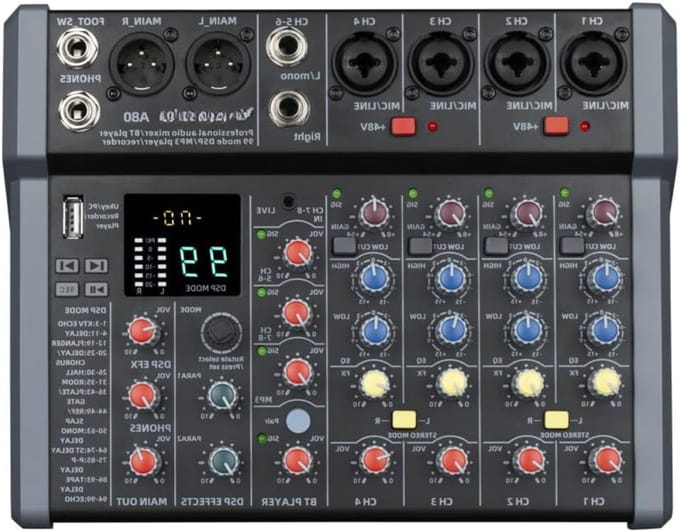
Task: Tap the CH 1 red VOL knob
Action: point(607,461)
